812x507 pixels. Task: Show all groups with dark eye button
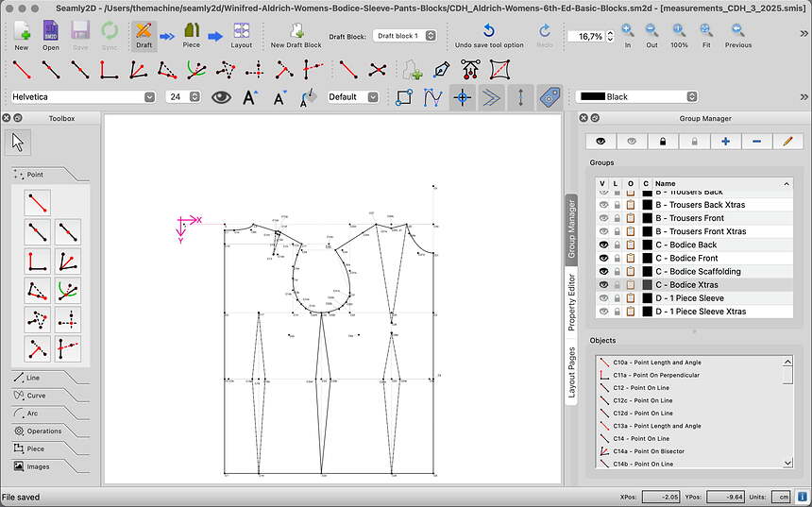coord(601,141)
